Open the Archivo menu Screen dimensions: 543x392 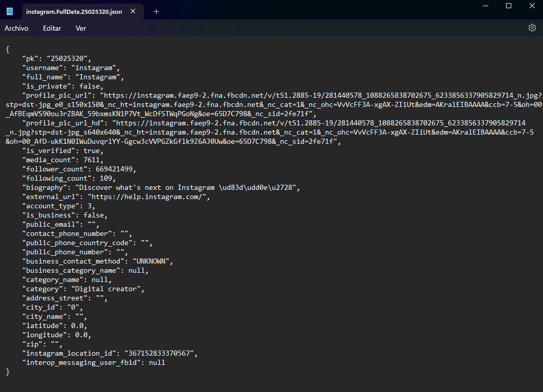16,28
